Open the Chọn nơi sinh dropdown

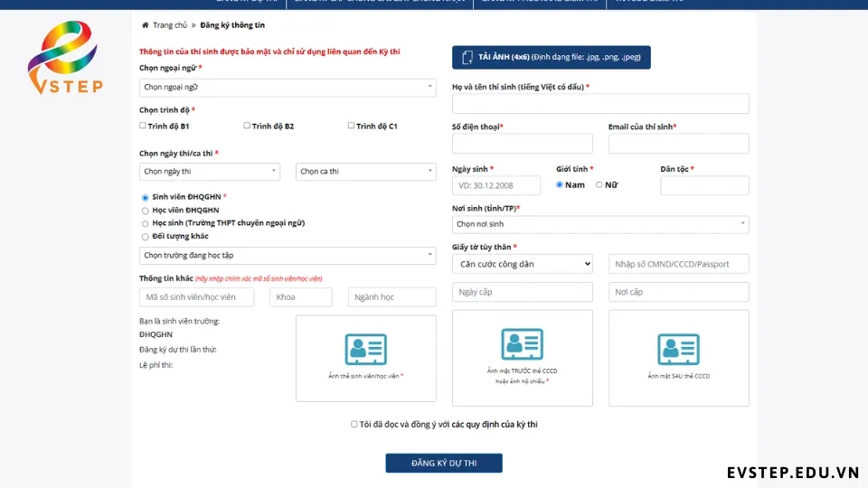(x=600, y=224)
